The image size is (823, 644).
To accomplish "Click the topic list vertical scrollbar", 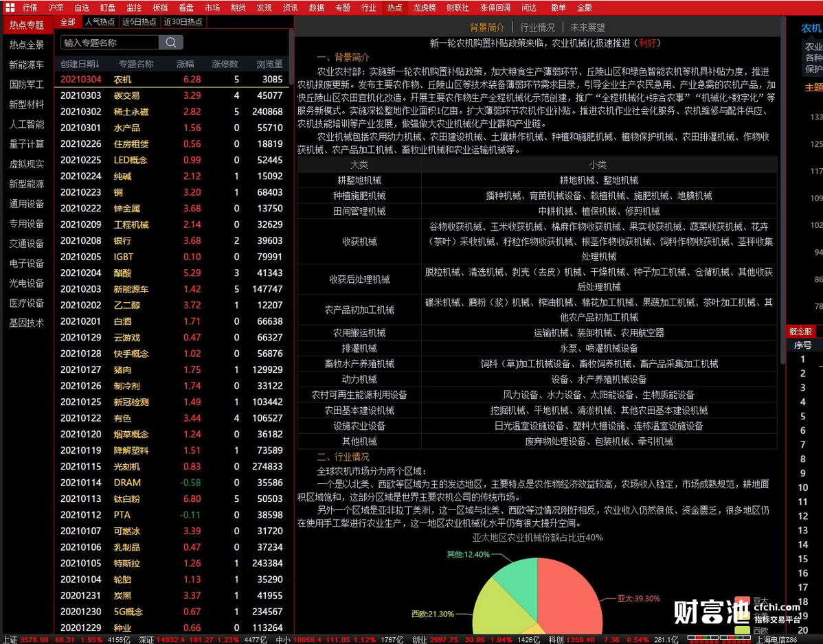I will point(291,58).
